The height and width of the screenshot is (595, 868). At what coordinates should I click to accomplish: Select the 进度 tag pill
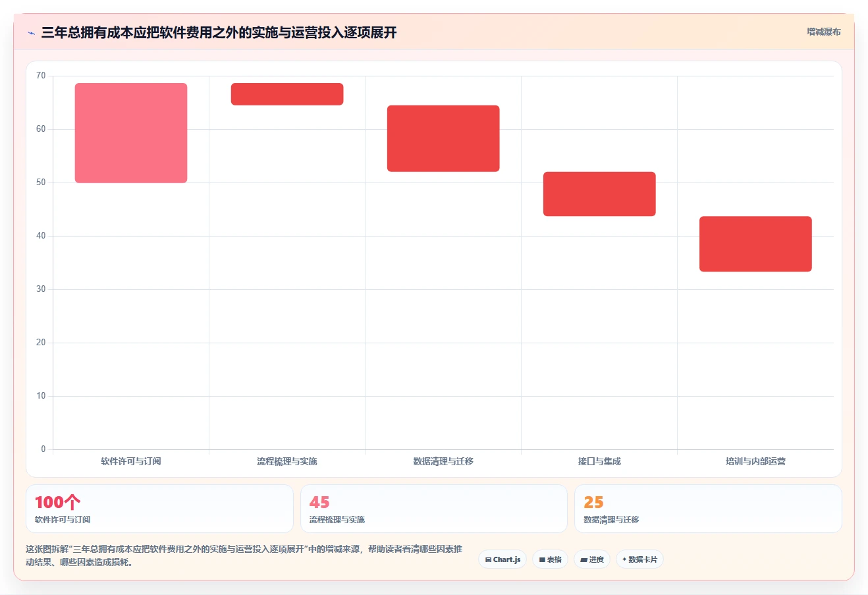pyautogui.click(x=592, y=559)
